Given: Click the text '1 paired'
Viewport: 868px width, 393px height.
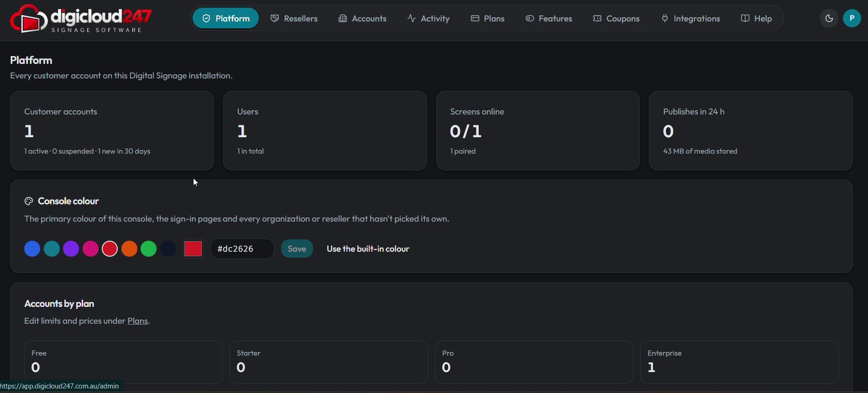Looking at the screenshot, I should 463,151.
